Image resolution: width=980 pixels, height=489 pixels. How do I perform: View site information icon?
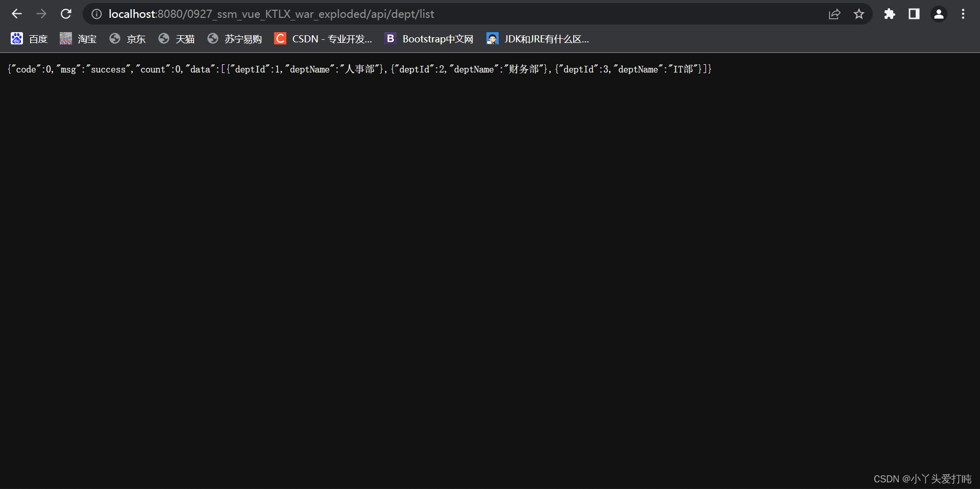(96, 14)
